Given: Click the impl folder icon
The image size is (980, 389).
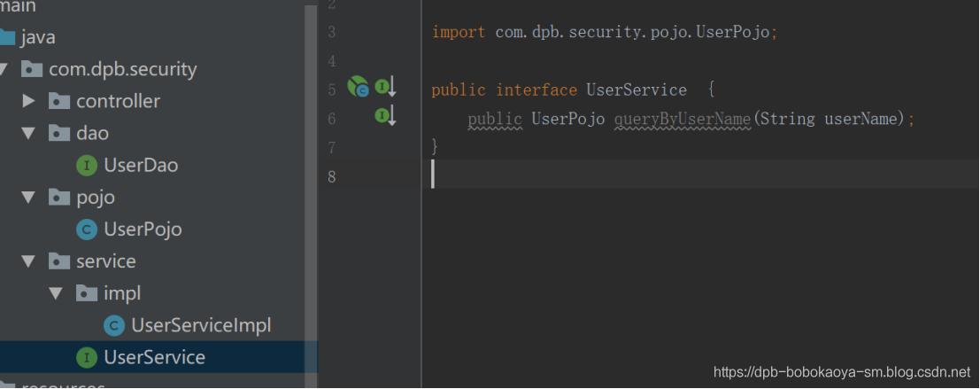Looking at the screenshot, I should [x=86, y=292].
